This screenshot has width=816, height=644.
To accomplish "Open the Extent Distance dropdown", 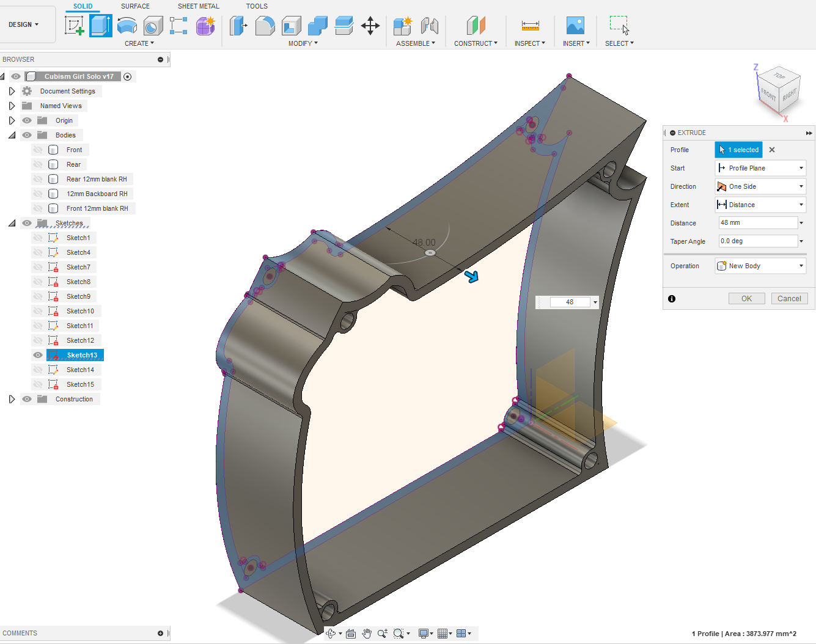I will (760, 205).
